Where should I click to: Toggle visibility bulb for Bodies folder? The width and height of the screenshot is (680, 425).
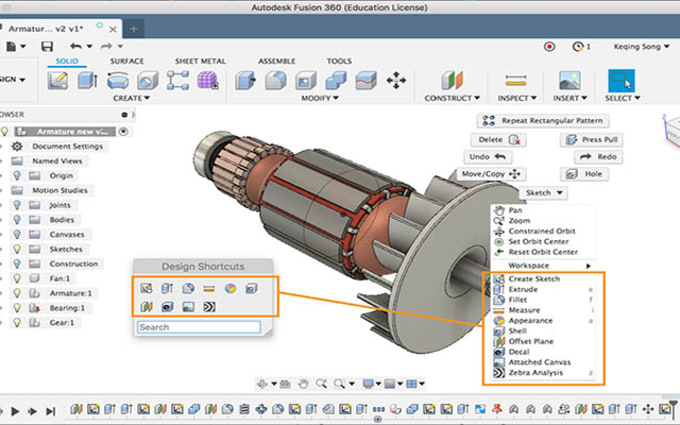click(x=17, y=220)
